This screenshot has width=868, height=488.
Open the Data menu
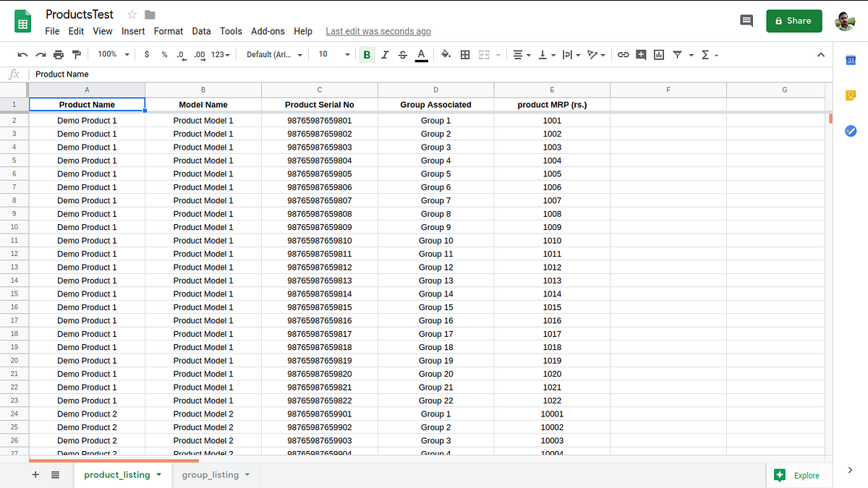(201, 31)
